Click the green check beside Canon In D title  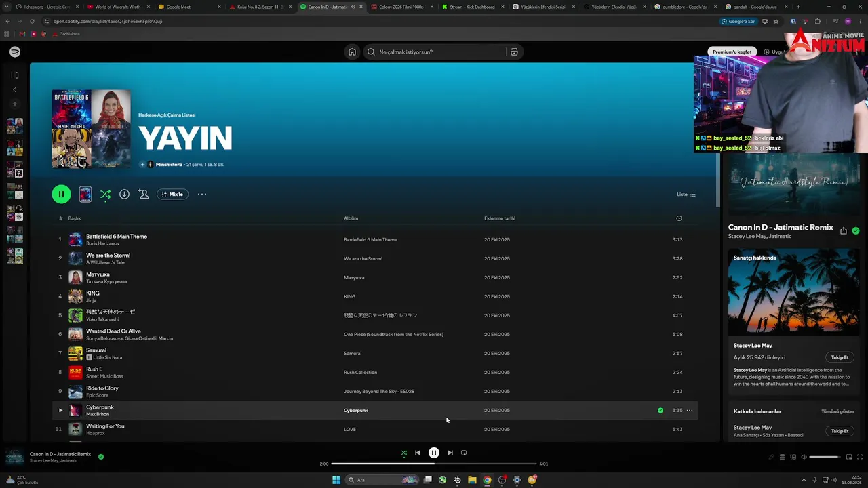(856, 231)
